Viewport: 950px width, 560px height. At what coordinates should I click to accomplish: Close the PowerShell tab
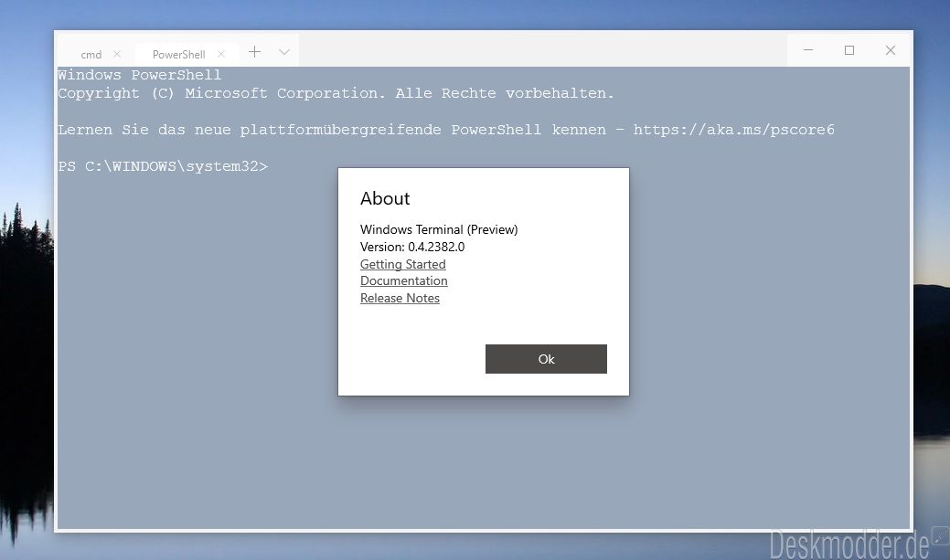221,54
